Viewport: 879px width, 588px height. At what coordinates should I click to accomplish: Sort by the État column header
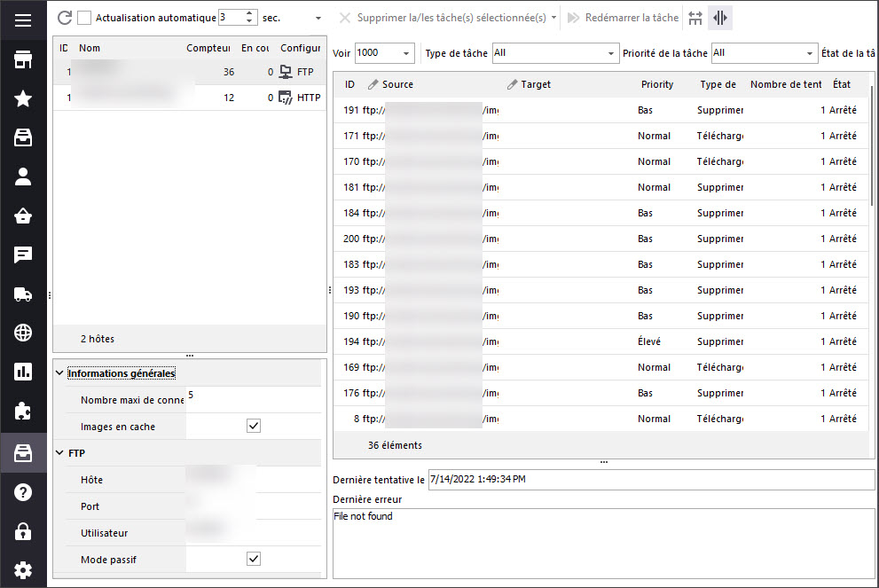[842, 84]
